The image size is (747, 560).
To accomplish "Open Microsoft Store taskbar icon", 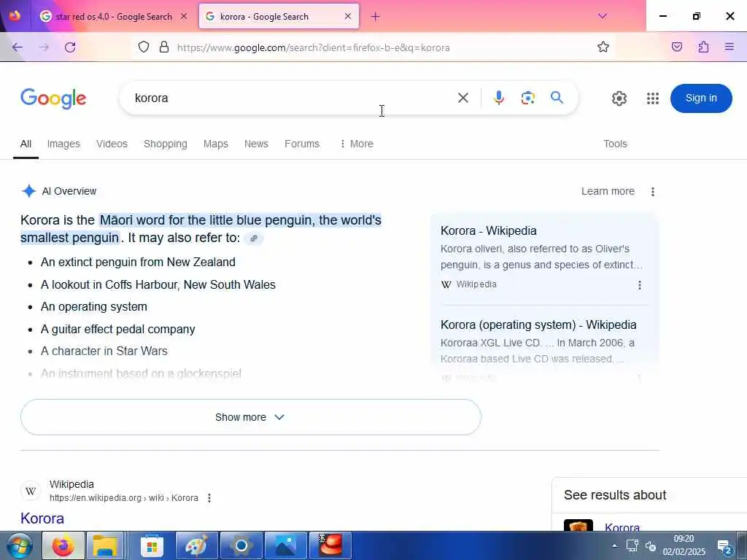I will point(152,545).
